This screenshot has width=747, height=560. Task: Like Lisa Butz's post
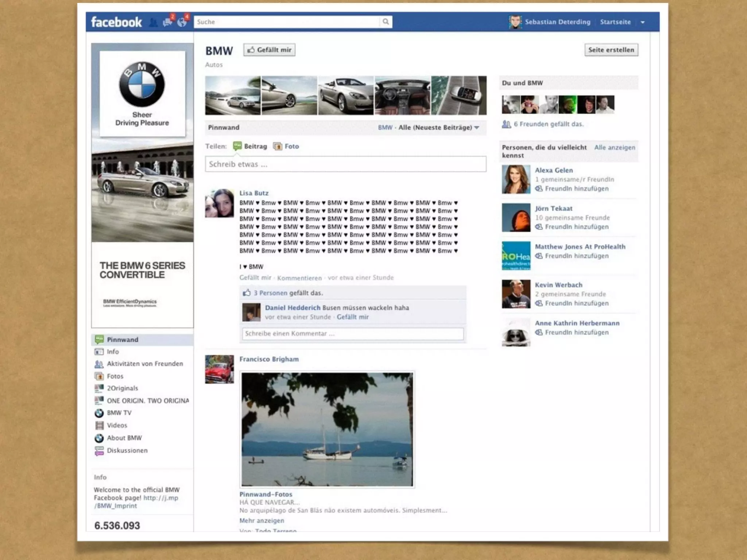click(255, 278)
